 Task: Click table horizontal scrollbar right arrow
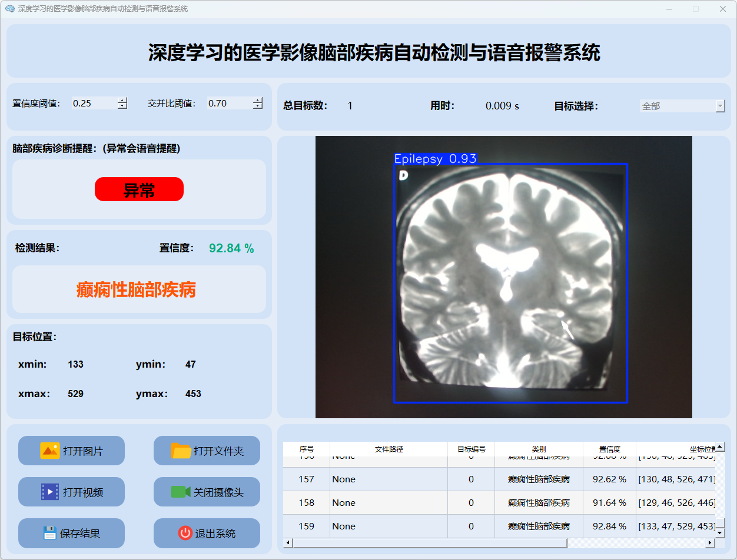click(711, 542)
